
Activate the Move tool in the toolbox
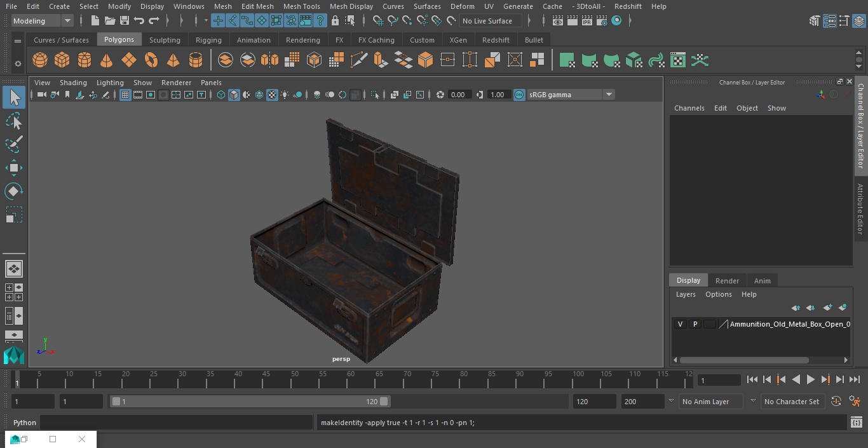(x=14, y=168)
